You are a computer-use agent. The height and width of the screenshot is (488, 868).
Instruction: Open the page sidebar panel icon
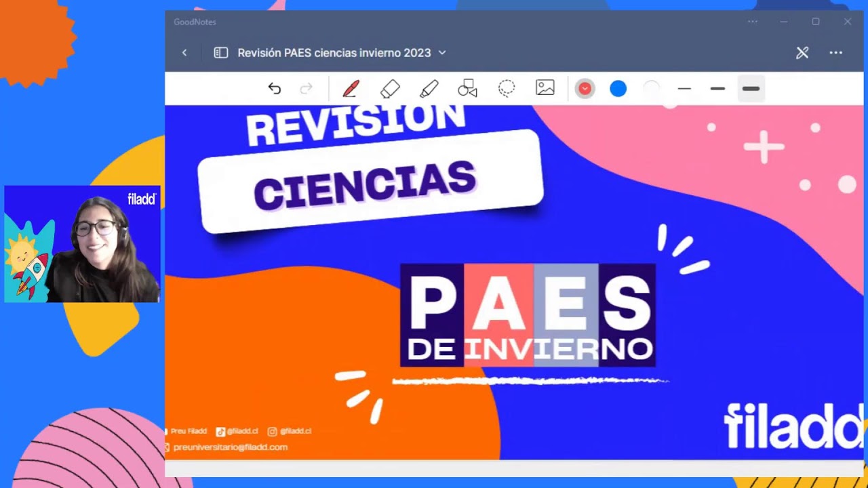click(x=221, y=53)
